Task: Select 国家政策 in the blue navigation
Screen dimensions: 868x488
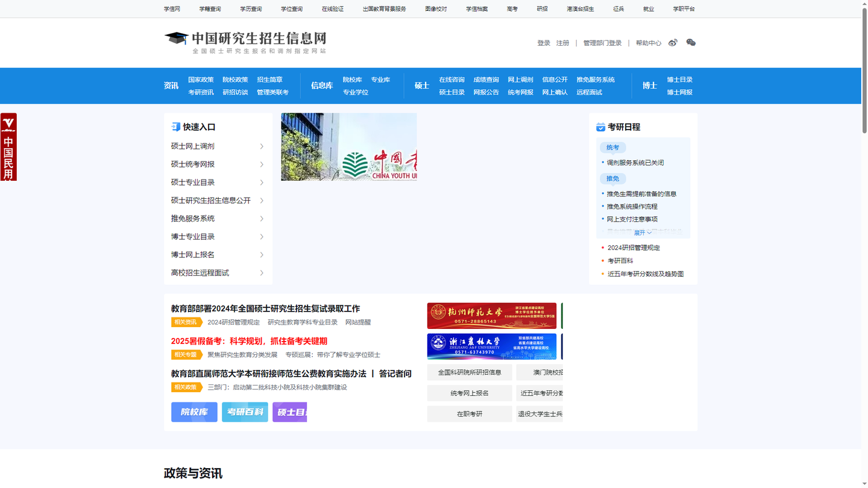Action: point(201,80)
